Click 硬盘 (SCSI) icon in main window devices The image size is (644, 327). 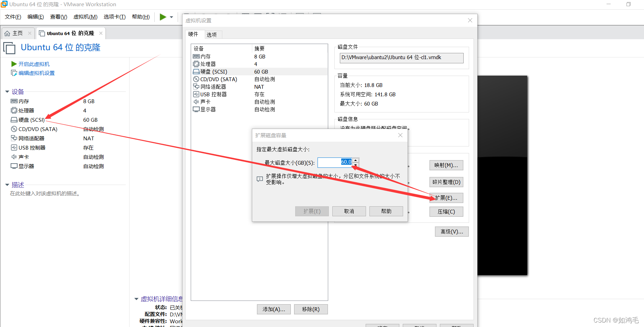click(14, 120)
